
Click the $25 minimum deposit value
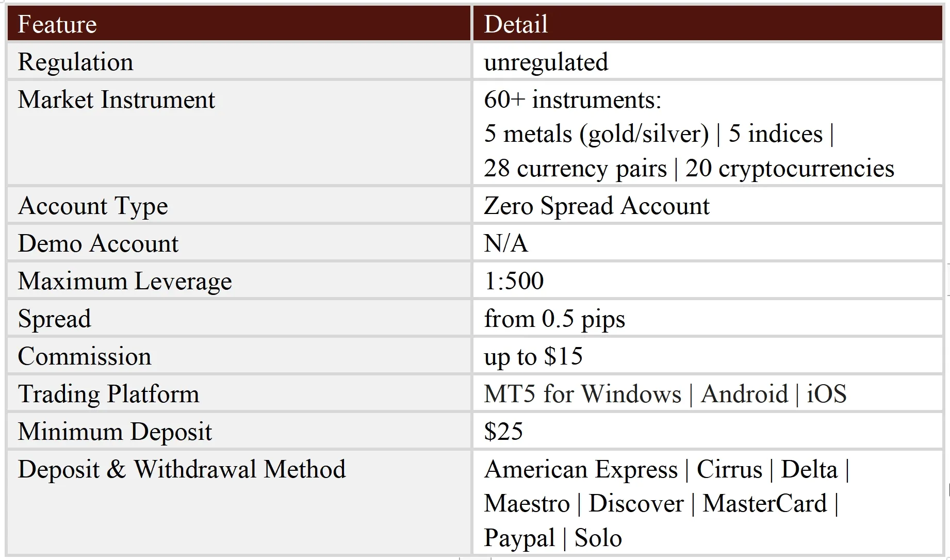(x=503, y=432)
